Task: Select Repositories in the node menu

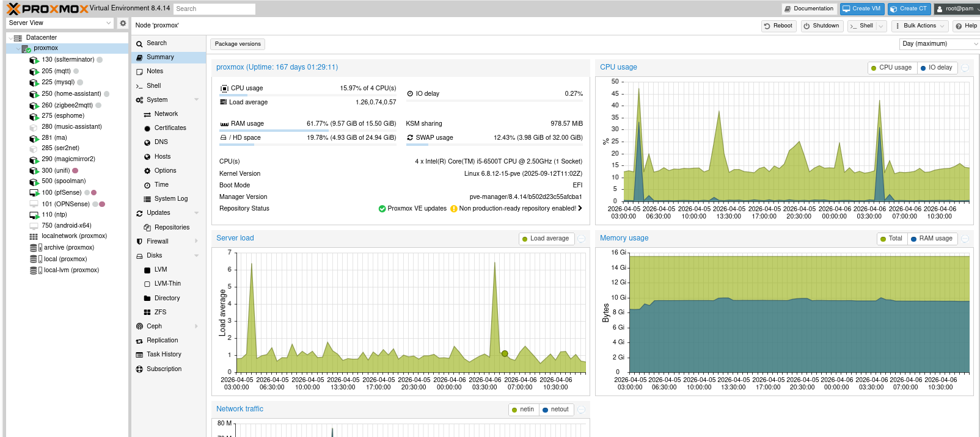Action: pos(172,228)
